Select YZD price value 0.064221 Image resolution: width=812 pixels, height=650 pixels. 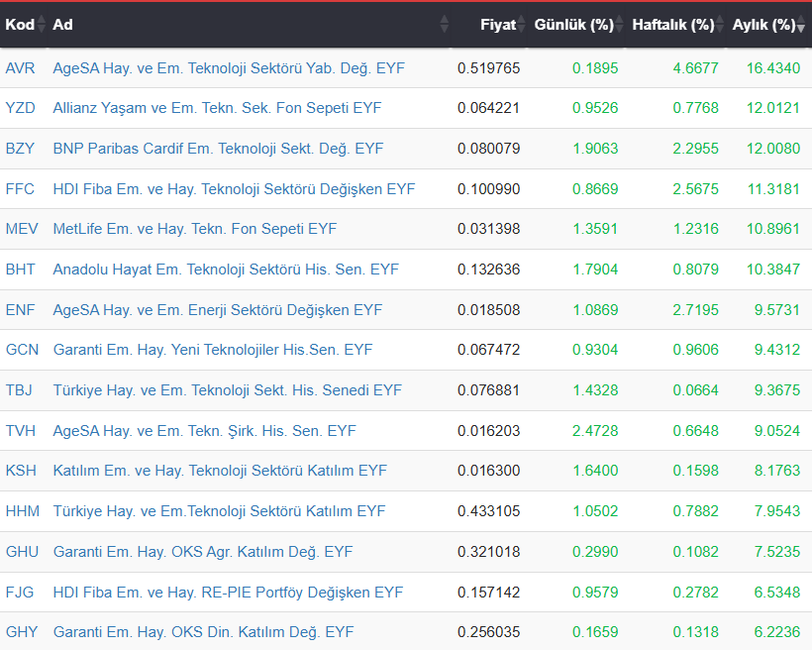tap(488, 108)
